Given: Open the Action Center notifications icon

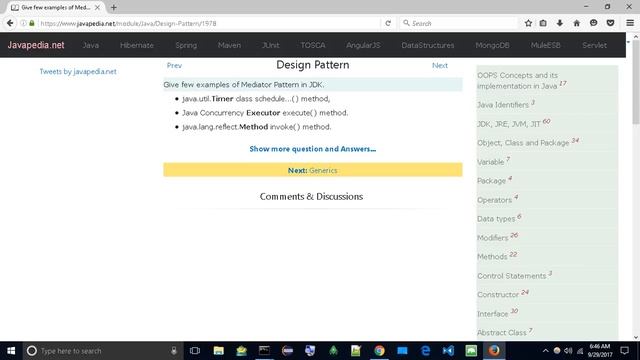Looking at the screenshot, I should pyautogui.click(x=624, y=351).
